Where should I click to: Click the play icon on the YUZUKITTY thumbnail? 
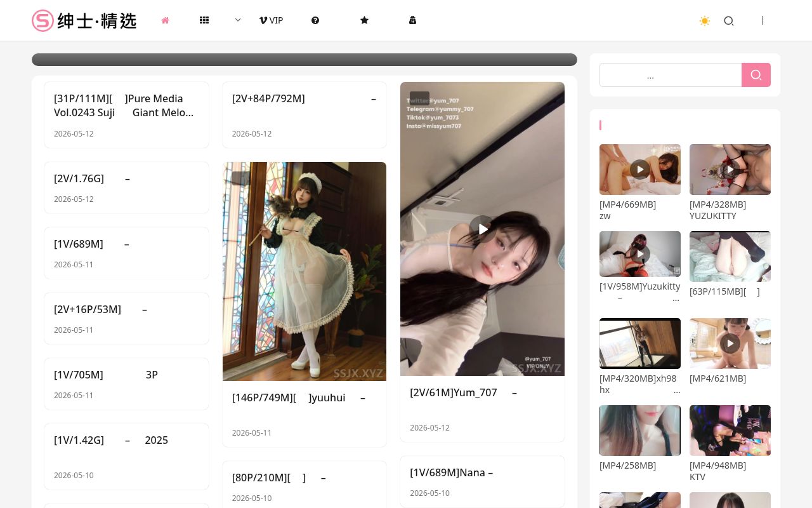[730, 170]
